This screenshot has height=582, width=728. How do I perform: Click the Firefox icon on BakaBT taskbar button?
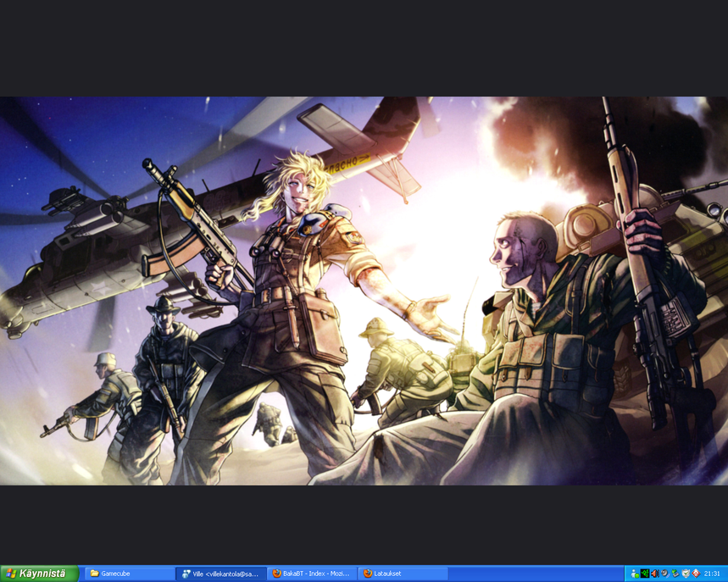(277, 574)
